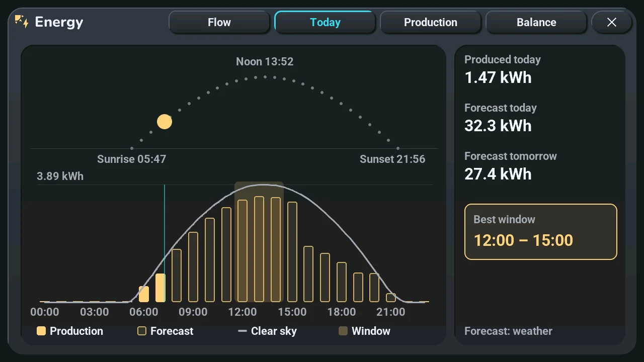
Task: Click the Window legend swatch
Action: [x=343, y=331]
